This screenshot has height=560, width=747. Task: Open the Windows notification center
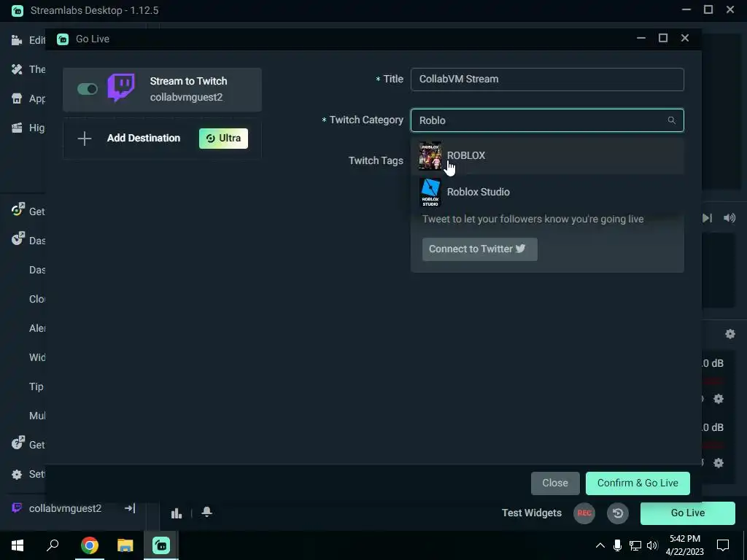[723, 545]
